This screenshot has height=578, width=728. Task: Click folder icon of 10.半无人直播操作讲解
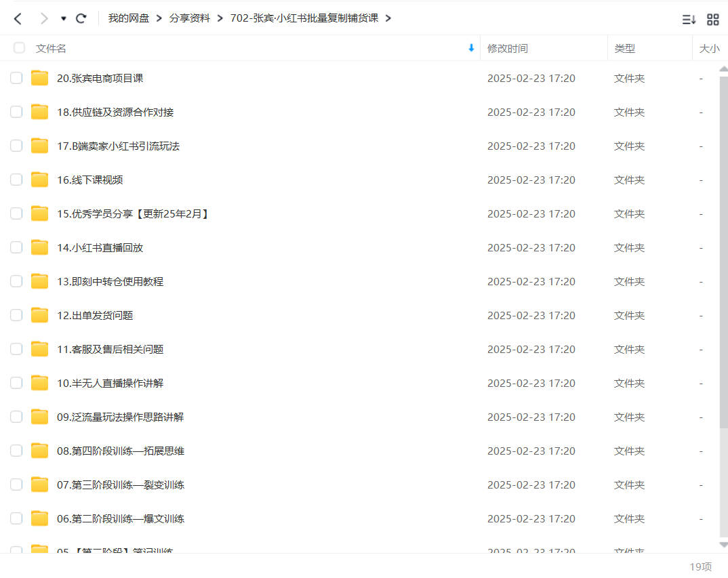coord(39,383)
